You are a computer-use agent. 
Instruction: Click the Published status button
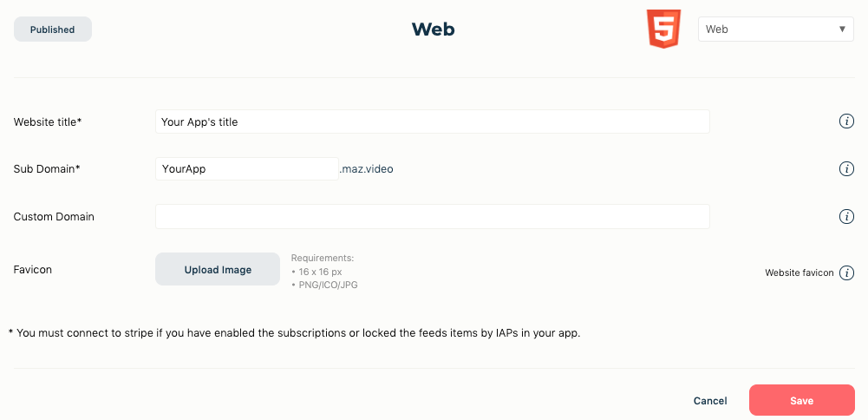(53, 30)
